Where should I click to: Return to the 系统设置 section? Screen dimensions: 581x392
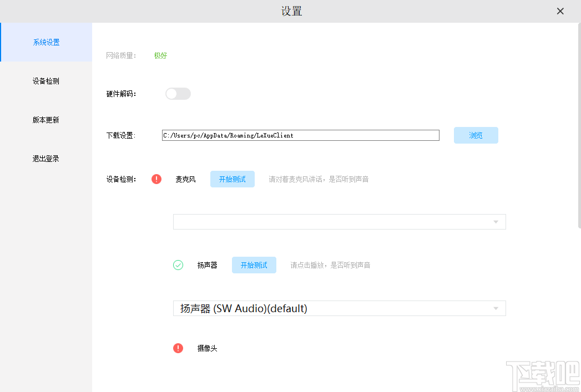click(x=46, y=42)
